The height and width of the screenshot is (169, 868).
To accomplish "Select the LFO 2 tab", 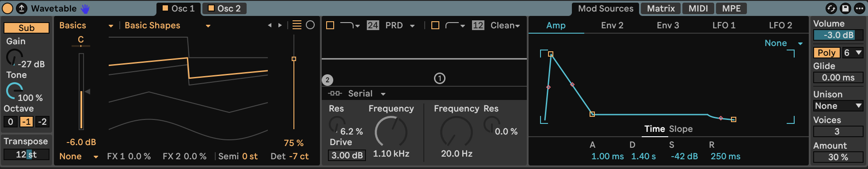I will pos(780,26).
